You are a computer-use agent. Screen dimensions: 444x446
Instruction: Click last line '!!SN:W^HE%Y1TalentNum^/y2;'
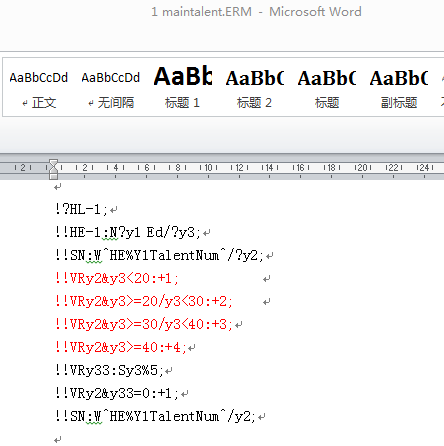click(155, 416)
